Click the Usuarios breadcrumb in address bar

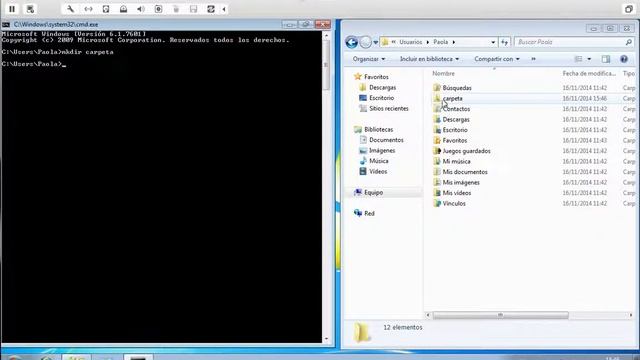tap(411, 42)
